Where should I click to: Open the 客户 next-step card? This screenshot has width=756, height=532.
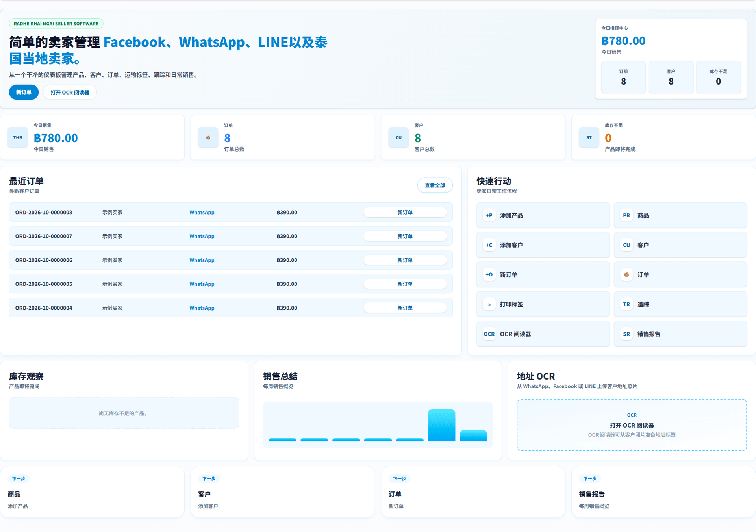[x=283, y=492]
